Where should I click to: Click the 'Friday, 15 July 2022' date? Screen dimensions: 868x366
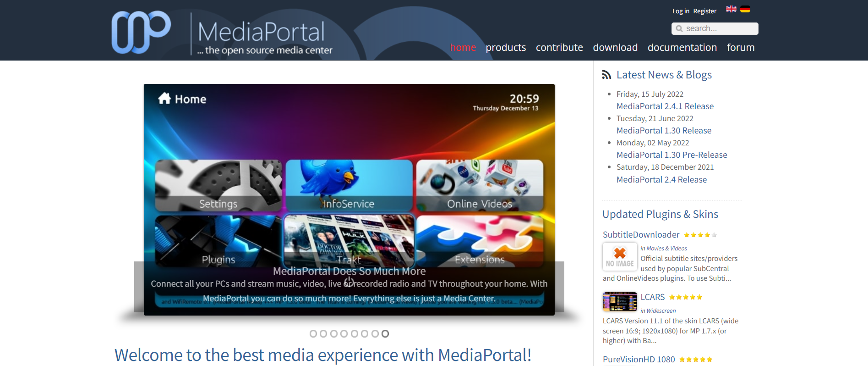point(650,94)
